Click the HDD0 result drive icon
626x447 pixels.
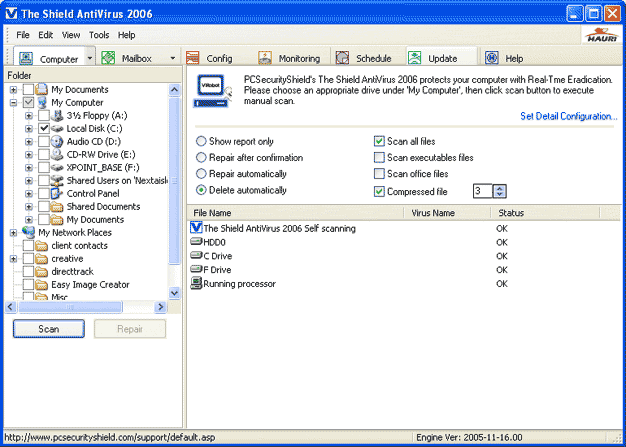point(196,241)
